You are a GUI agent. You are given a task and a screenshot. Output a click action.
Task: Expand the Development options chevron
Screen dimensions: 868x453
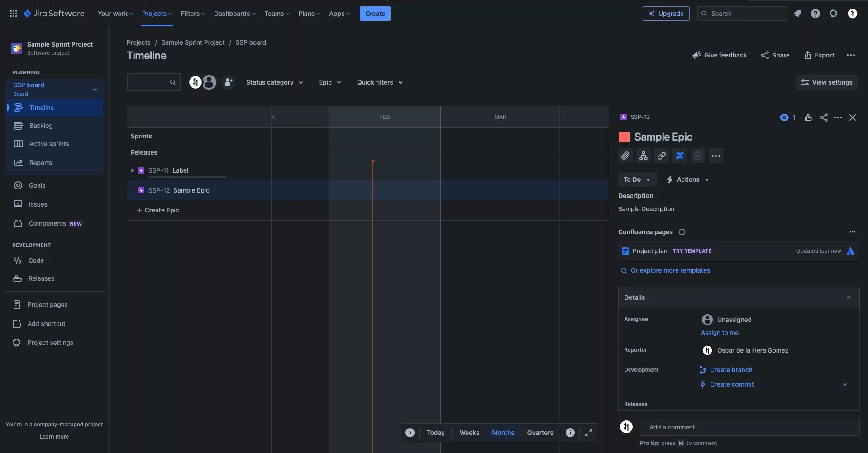coord(845,384)
